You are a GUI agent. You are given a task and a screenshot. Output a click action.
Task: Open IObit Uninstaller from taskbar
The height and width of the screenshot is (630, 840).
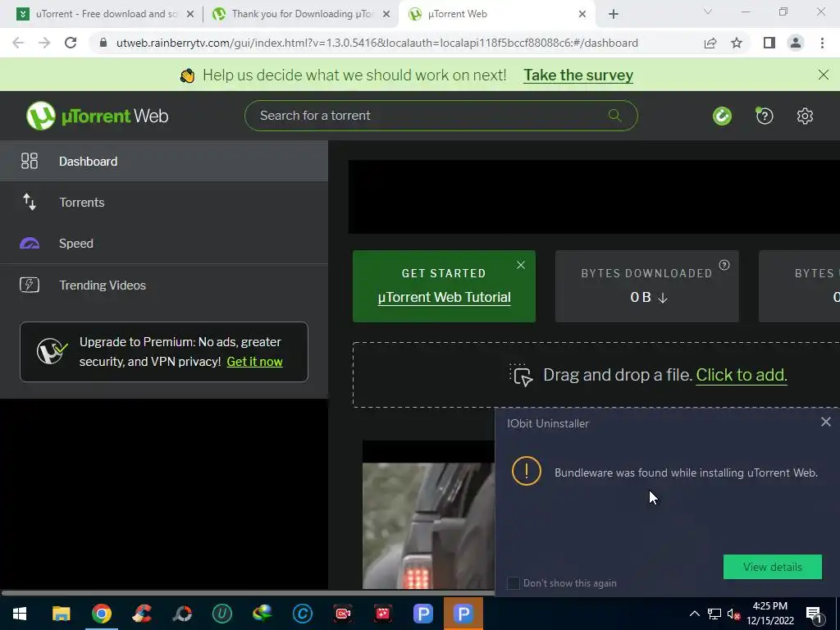221,614
